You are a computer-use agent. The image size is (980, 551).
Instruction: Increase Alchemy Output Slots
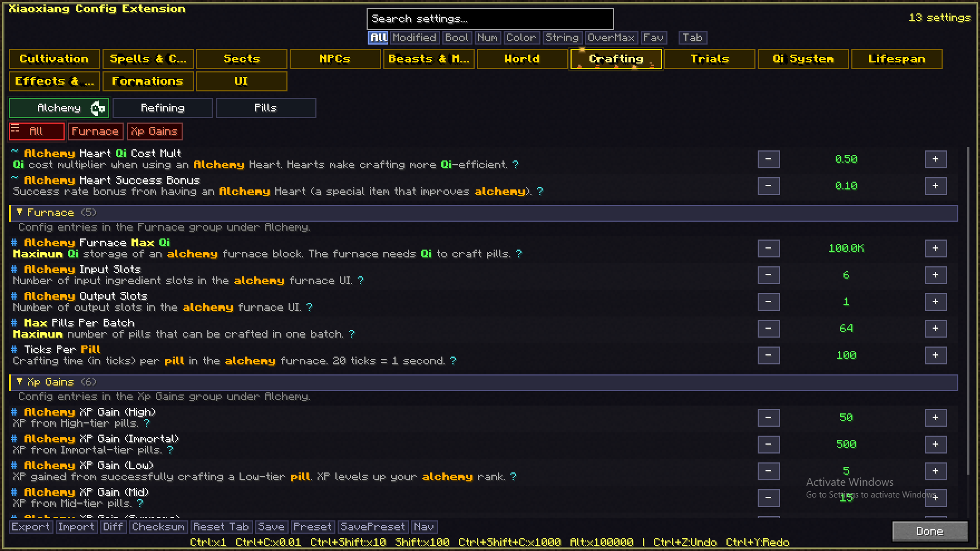point(935,302)
